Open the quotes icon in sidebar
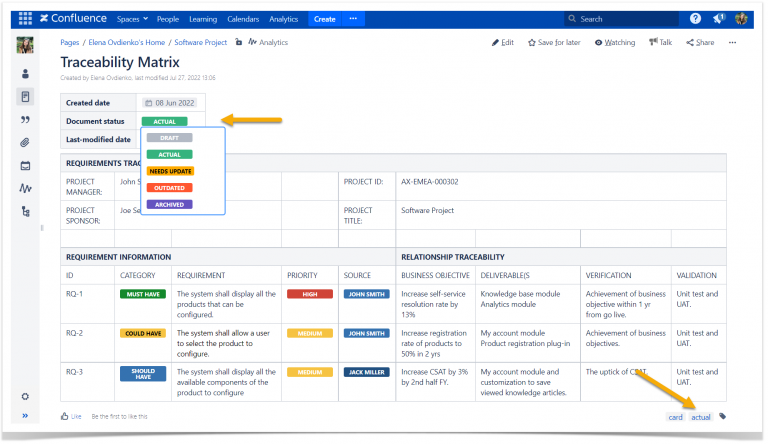The height and width of the screenshot is (444, 768). 25,120
